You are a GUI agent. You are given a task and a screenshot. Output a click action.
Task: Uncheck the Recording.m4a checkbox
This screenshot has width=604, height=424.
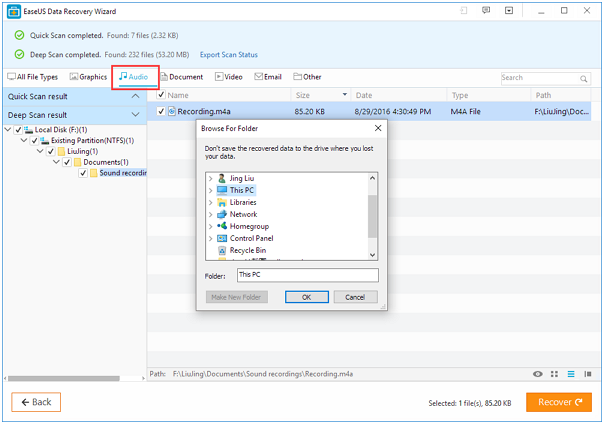click(161, 112)
